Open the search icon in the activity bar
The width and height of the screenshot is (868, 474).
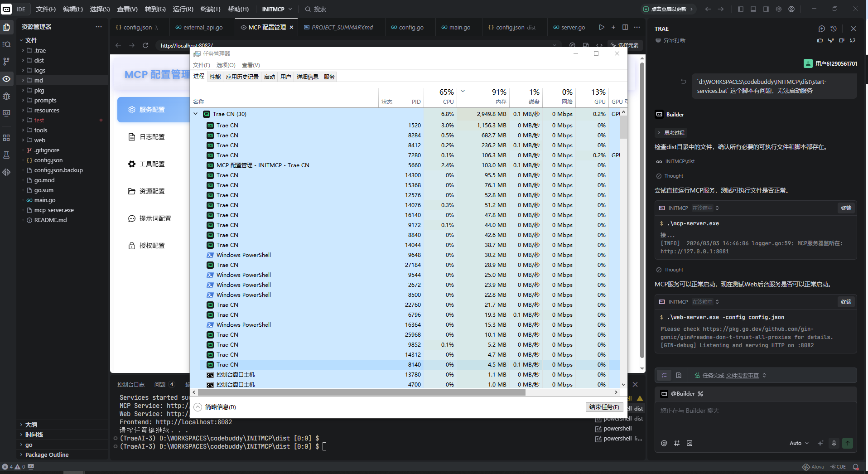point(6,44)
